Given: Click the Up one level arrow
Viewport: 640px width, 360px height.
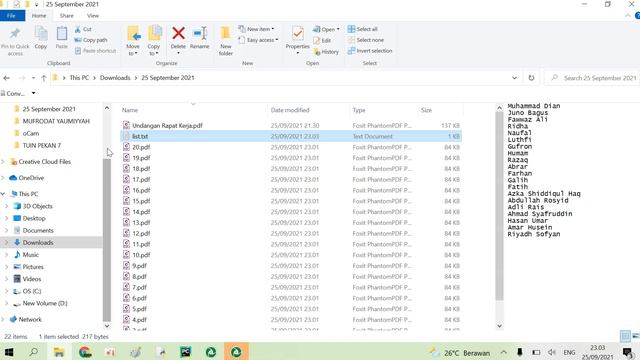Looking at the screenshot, I should pos(44,78).
